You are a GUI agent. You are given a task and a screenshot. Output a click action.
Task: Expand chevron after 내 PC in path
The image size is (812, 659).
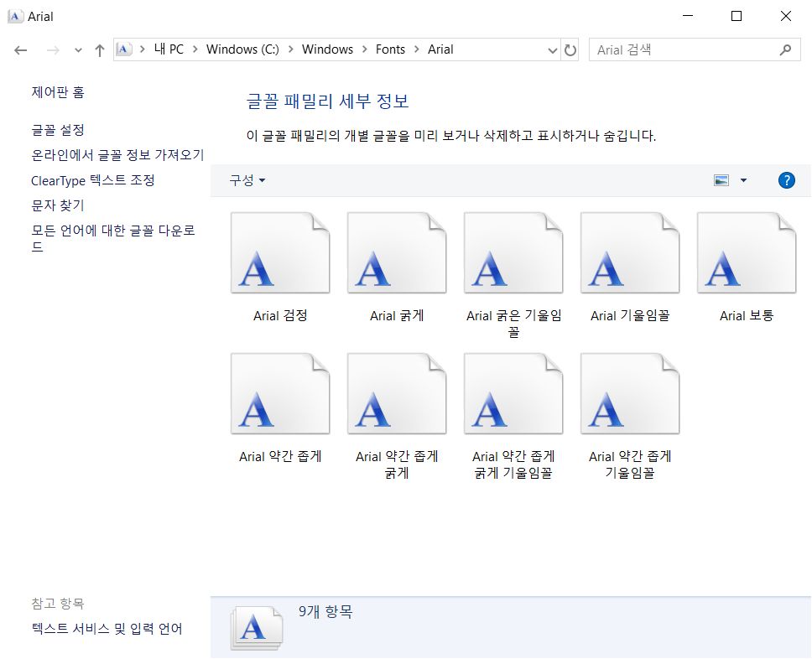(195, 49)
